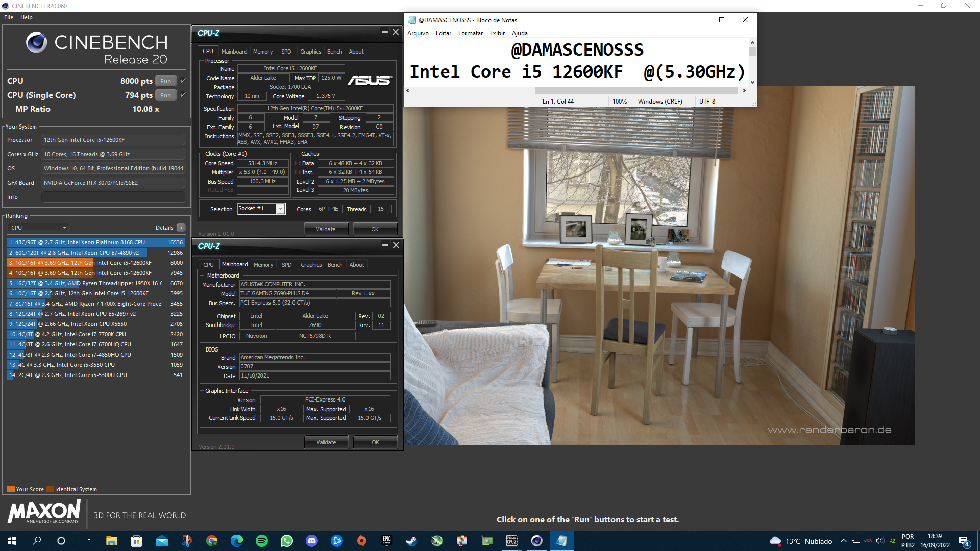Open the Notepad Editar menu

444,33
